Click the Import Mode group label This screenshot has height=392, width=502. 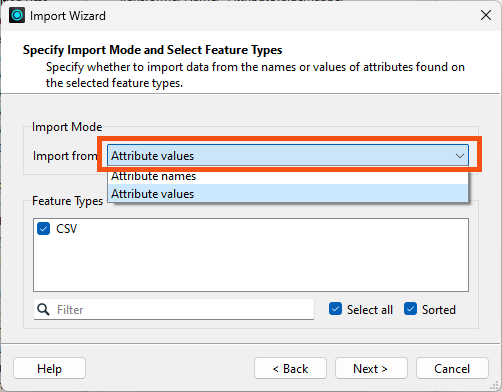tap(67, 127)
